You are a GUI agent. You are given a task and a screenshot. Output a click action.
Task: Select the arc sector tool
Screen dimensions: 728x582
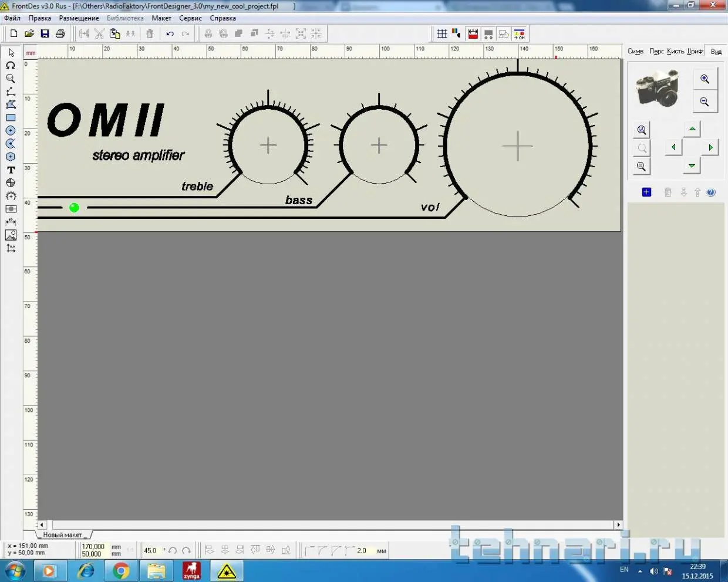[11, 144]
